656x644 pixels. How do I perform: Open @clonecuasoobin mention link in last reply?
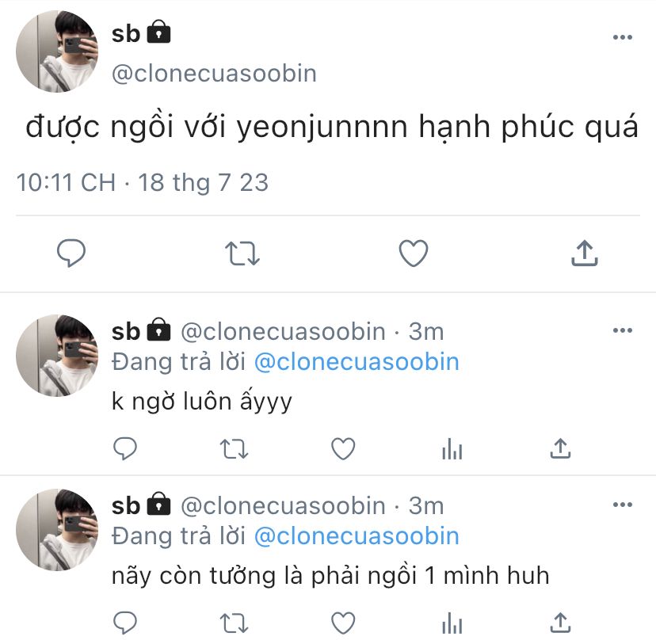pyautogui.click(x=357, y=536)
